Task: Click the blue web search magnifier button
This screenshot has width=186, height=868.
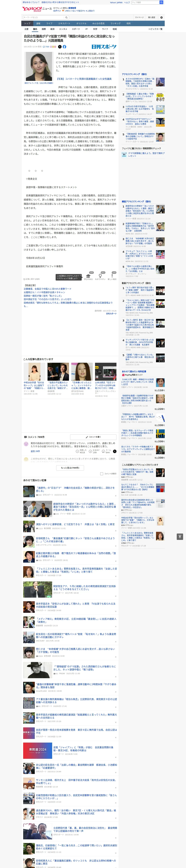Action: [161, 2]
